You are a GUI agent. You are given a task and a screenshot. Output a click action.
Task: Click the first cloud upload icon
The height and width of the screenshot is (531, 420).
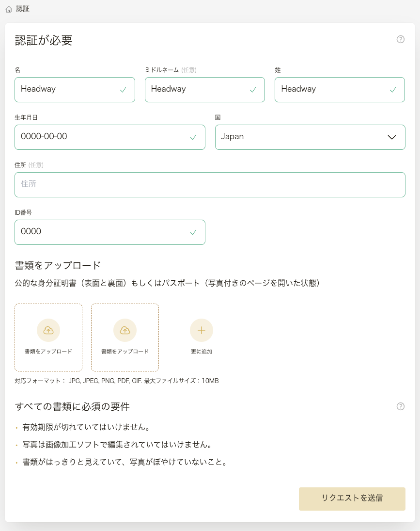point(48,330)
